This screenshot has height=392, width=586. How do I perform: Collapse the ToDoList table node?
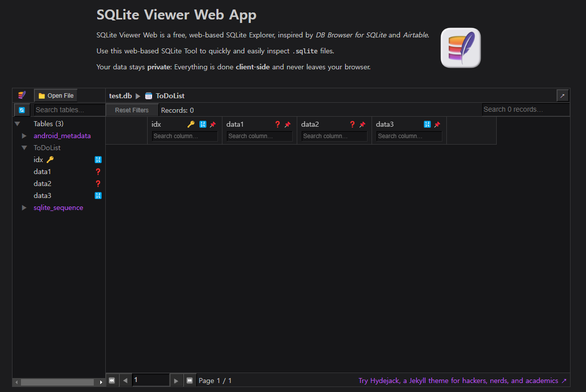tap(24, 148)
